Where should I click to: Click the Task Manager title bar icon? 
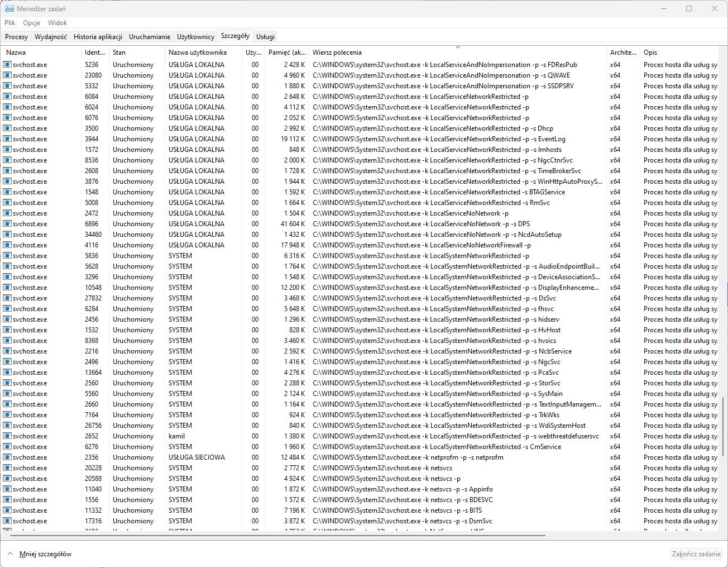[9, 9]
